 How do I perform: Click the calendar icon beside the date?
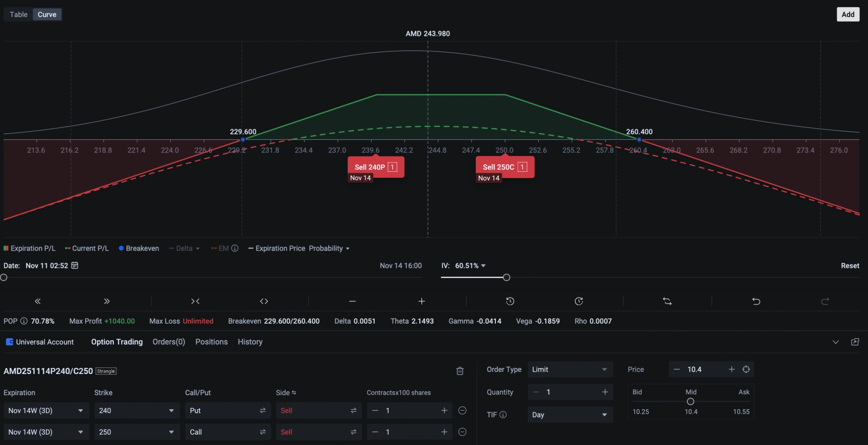[x=75, y=266]
